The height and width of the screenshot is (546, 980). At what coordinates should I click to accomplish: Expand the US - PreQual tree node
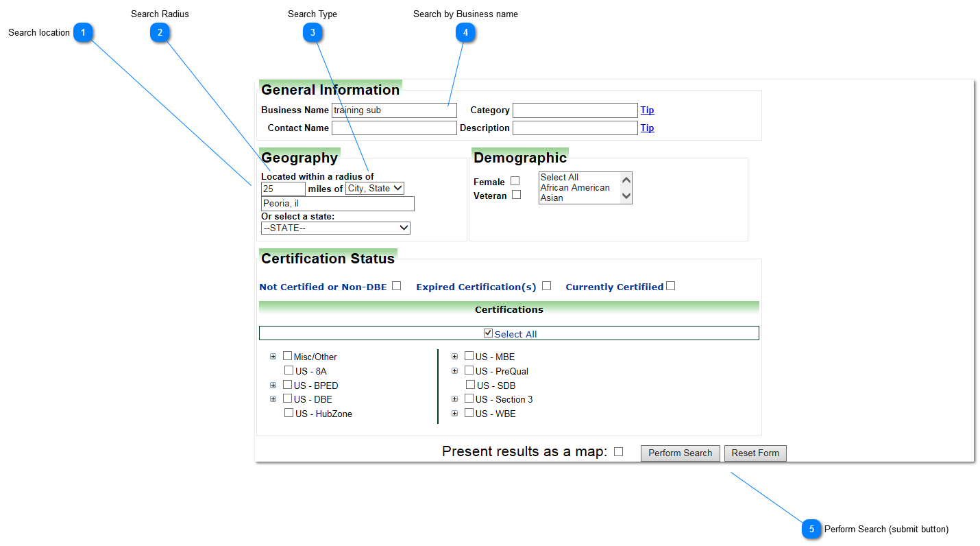[x=454, y=371]
